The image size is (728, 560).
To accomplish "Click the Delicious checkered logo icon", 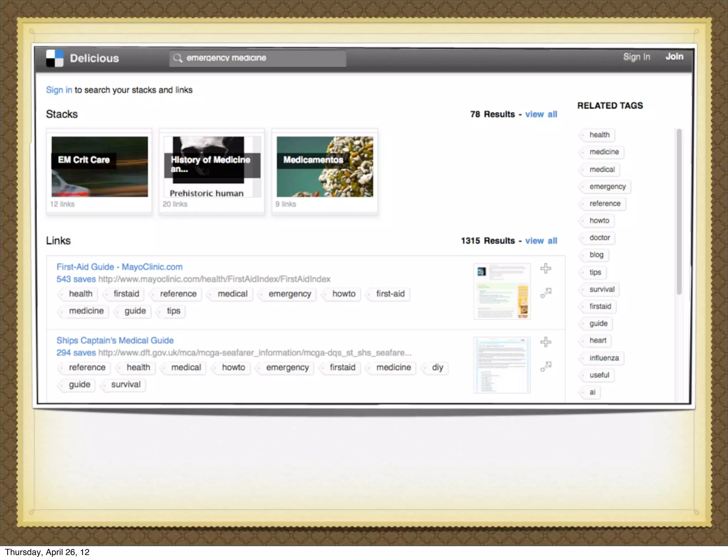I will pos(55,58).
